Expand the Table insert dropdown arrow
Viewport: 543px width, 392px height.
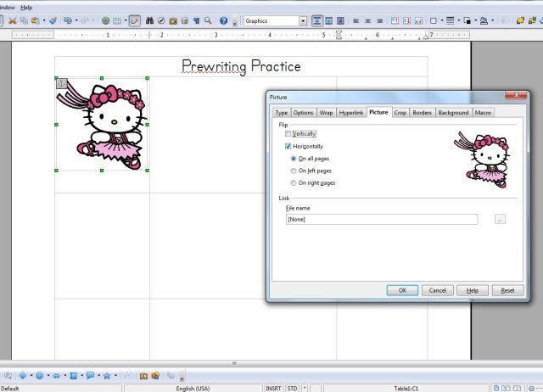[125, 20]
